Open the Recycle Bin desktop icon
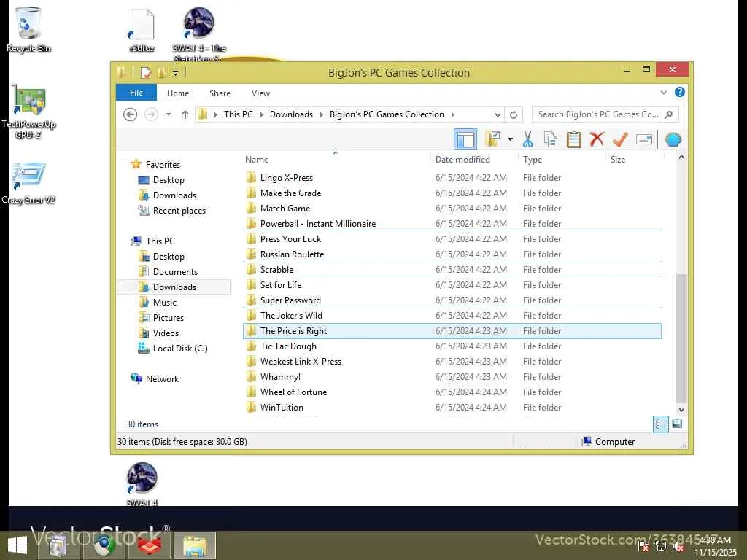This screenshot has width=747, height=560. pyautogui.click(x=28, y=30)
